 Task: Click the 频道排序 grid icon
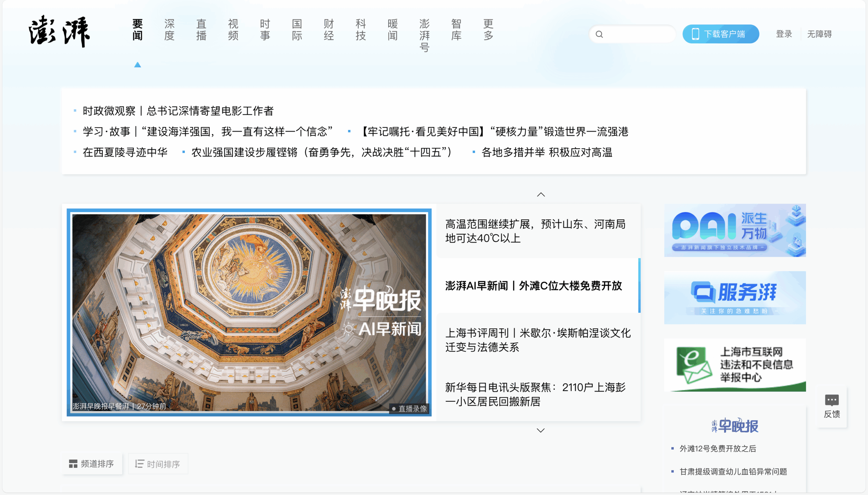(73, 464)
